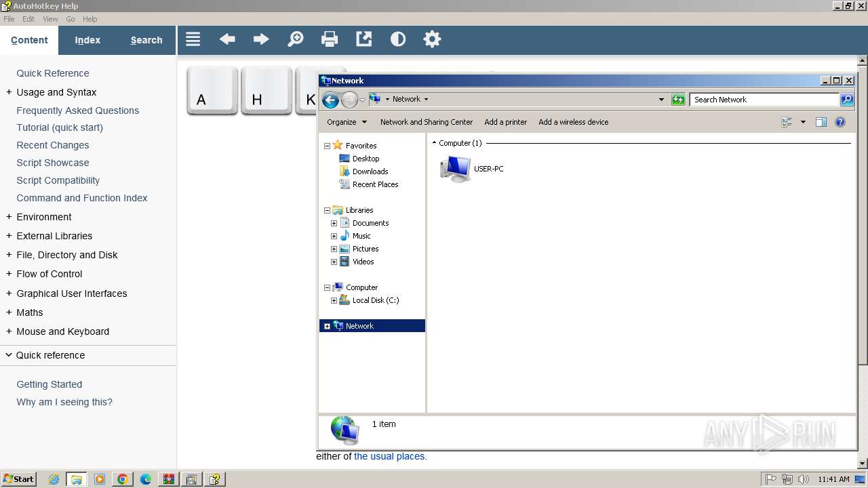Viewport: 868px width, 488px height.
Task: Expand the Videos library node
Action: click(x=334, y=262)
